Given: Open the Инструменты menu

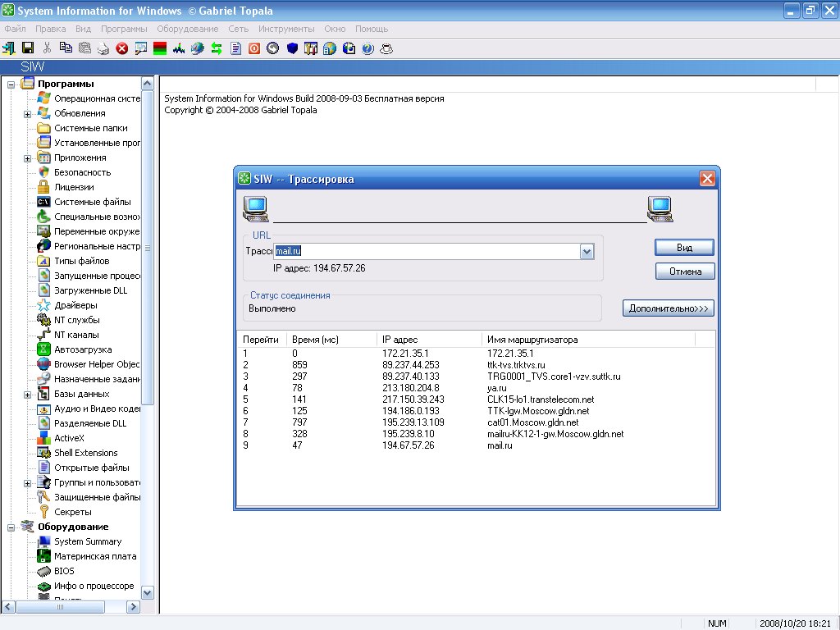Looking at the screenshot, I should coord(286,29).
